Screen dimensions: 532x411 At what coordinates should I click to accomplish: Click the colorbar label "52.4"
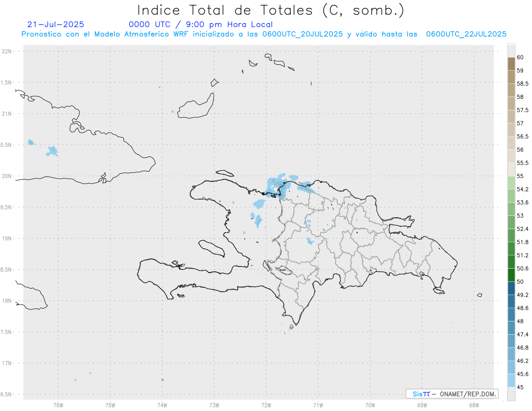[x=522, y=229]
